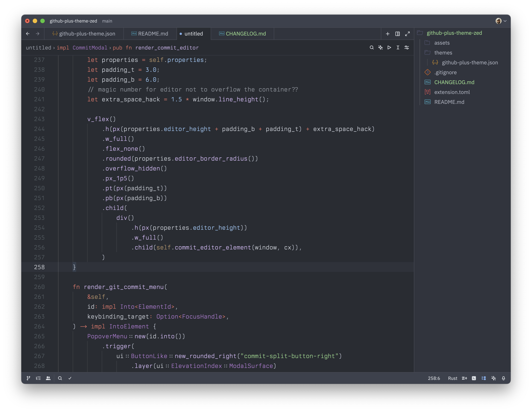Expand the assets folder
The height and width of the screenshot is (412, 532).
(442, 43)
